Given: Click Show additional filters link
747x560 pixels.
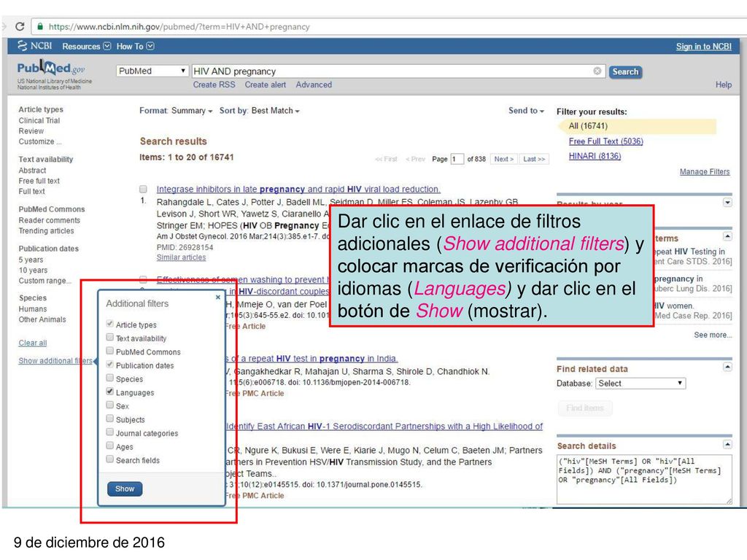Looking at the screenshot, I should 55,361.
